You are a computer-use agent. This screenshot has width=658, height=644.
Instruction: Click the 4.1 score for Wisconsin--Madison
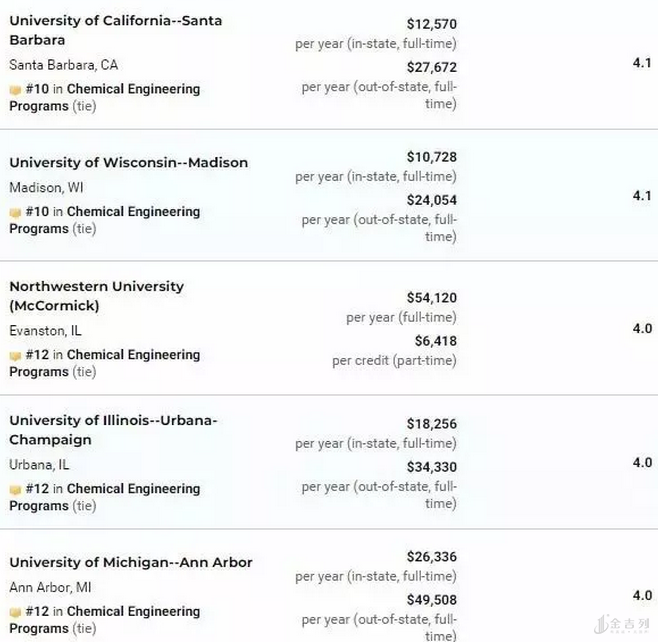pyautogui.click(x=641, y=195)
